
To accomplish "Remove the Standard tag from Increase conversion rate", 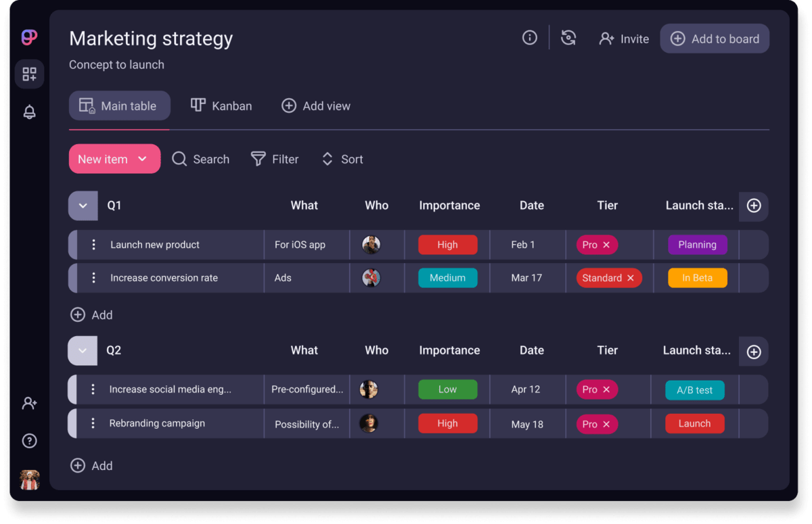I will (630, 278).
